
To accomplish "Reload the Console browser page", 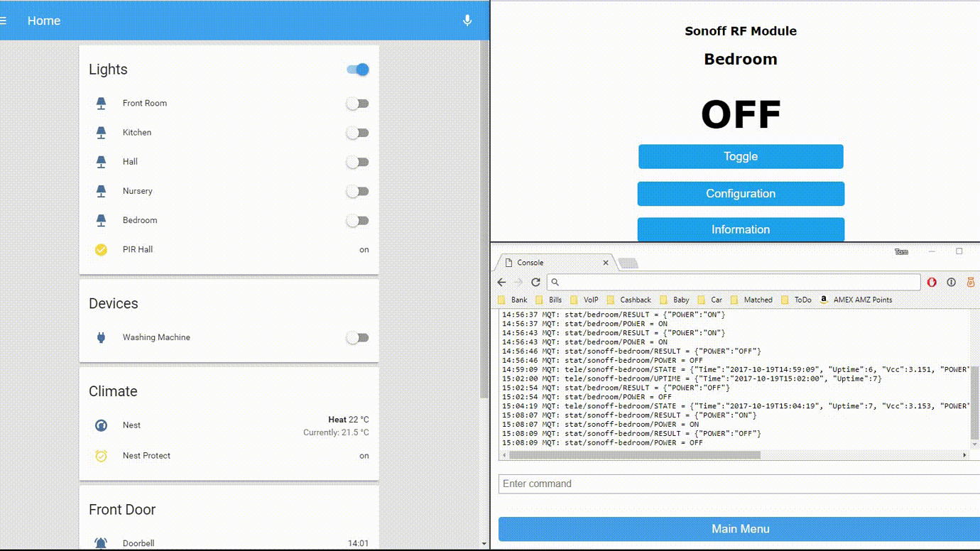I will [x=535, y=282].
